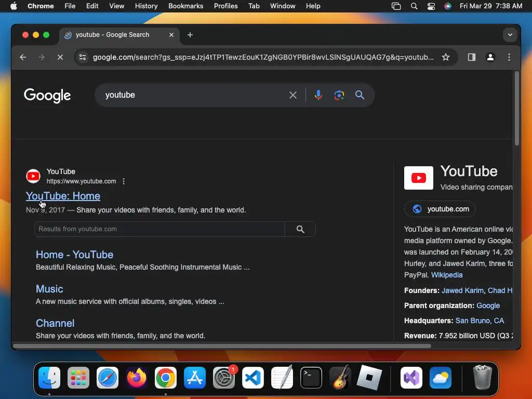Open the Bookmarks menu
Image resolution: width=532 pixels, height=399 pixels.
pos(185,6)
